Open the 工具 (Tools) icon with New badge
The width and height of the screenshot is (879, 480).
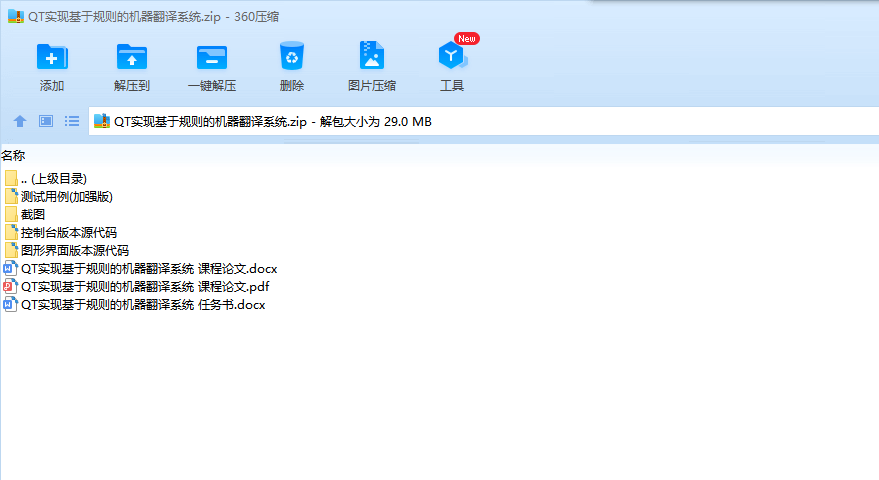453,56
